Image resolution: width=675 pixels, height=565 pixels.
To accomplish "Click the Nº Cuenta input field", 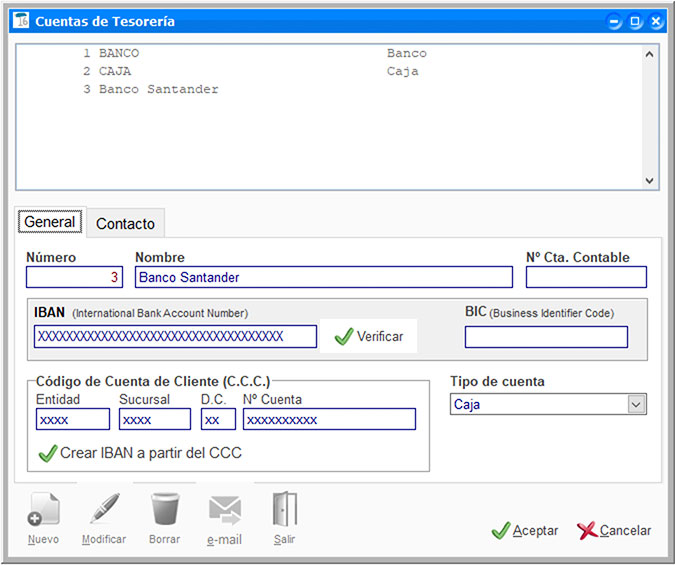I will [329, 419].
